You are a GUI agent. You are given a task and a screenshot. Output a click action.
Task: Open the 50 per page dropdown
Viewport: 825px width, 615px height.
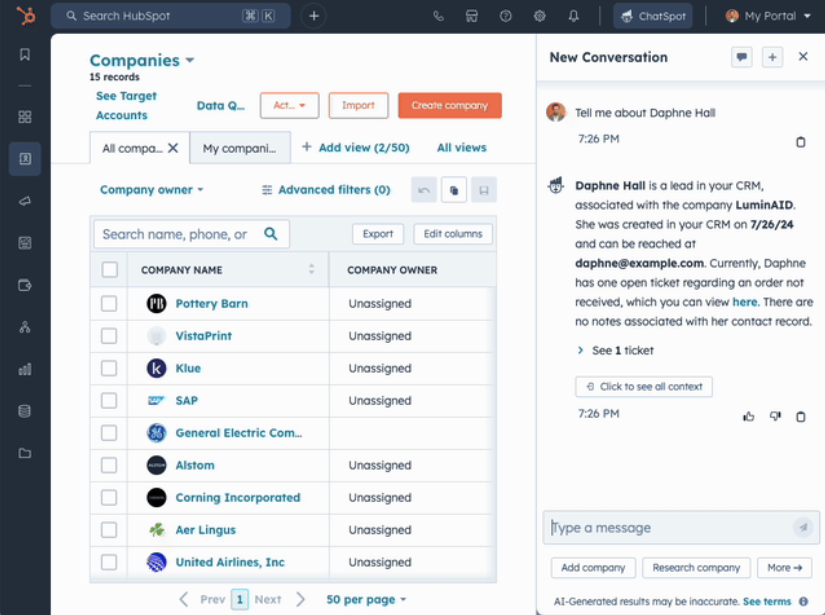pyautogui.click(x=366, y=599)
